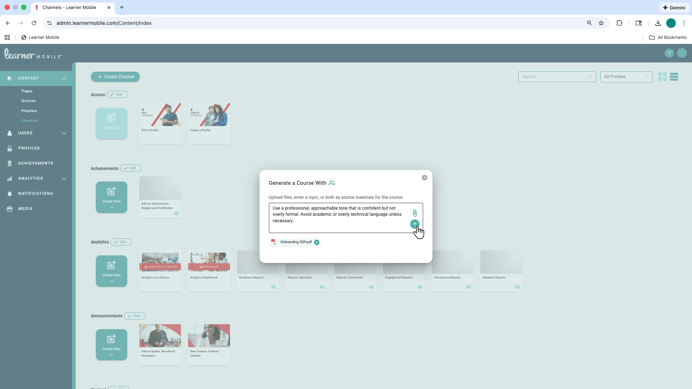
Task: Switch to grid view
Action: (x=662, y=77)
